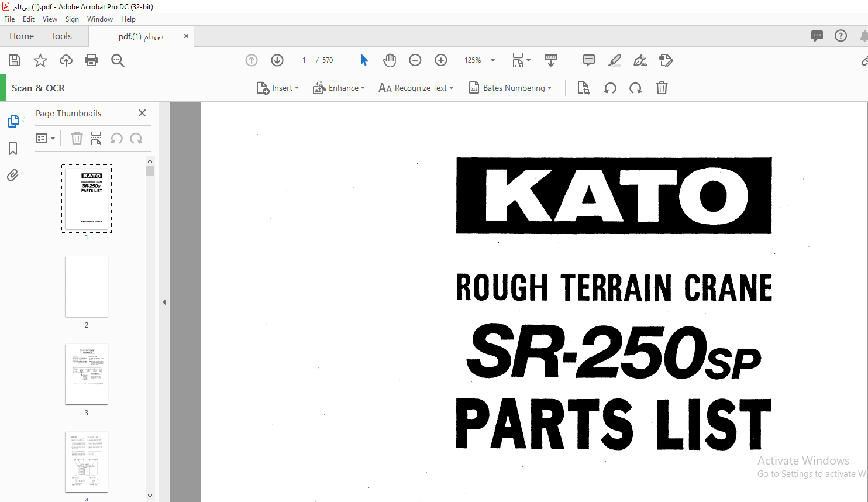The width and height of the screenshot is (868, 502).
Task: Rotate thumbnail counterclockwise in Page Thumbnails
Action: click(x=116, y=138)
